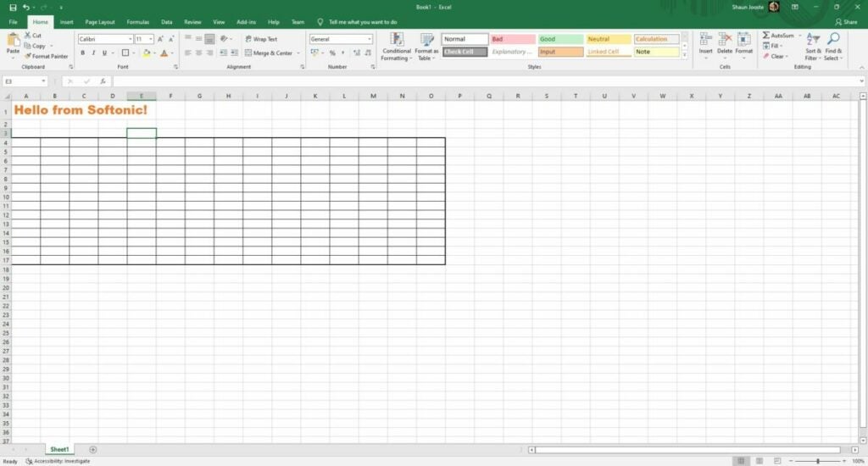Expand the cell styles gallery
The width and height of the screenshot is (868, 466).
point(685,55)
